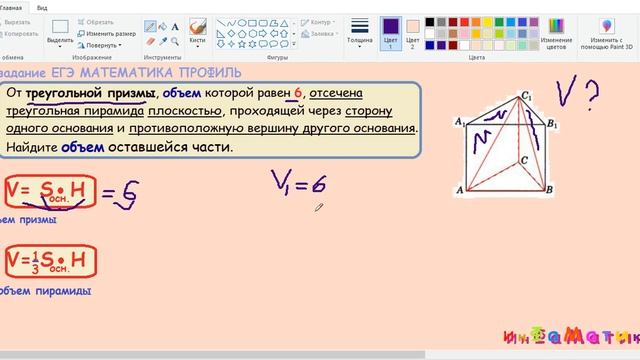Switch to the Главная ribbon tab
This screenshot has width=640, height=360.
tap(11, 8)
